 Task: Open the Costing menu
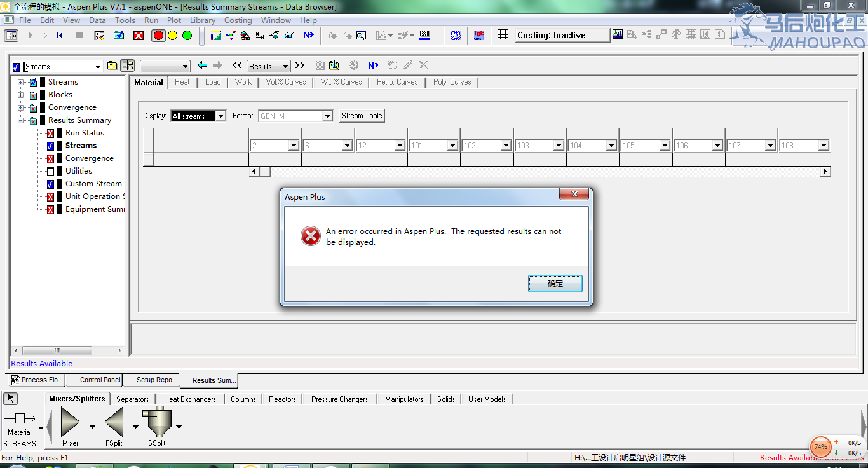(x=238, y=20)
